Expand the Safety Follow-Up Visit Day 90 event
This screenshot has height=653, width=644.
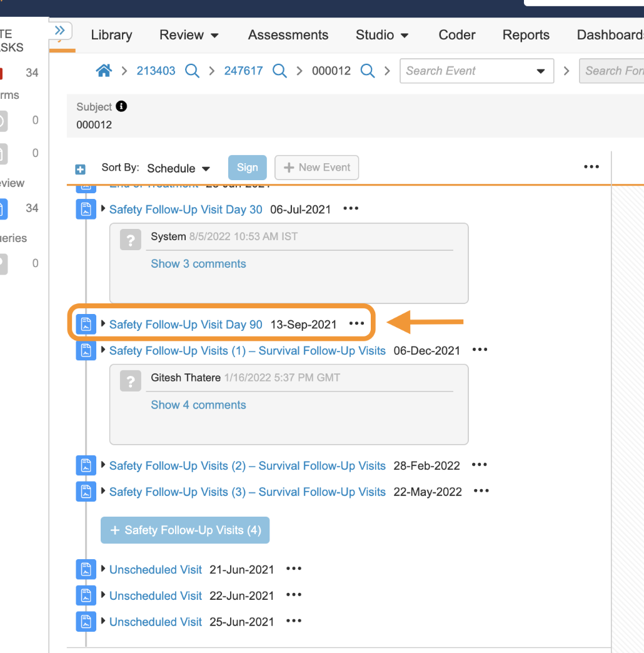click(x=103, y=324)
